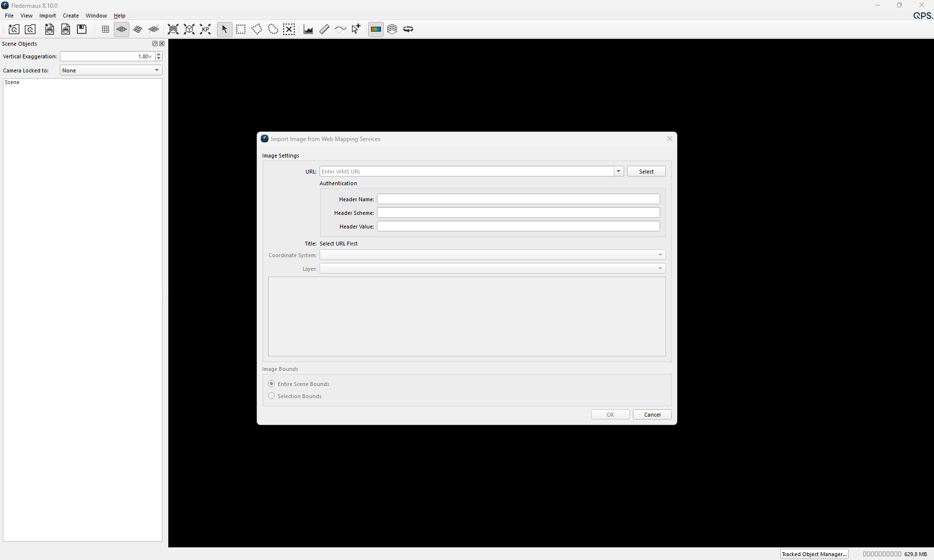Click the zoom to KP icon
Viewport: 934px width, 560px height.
205,29
